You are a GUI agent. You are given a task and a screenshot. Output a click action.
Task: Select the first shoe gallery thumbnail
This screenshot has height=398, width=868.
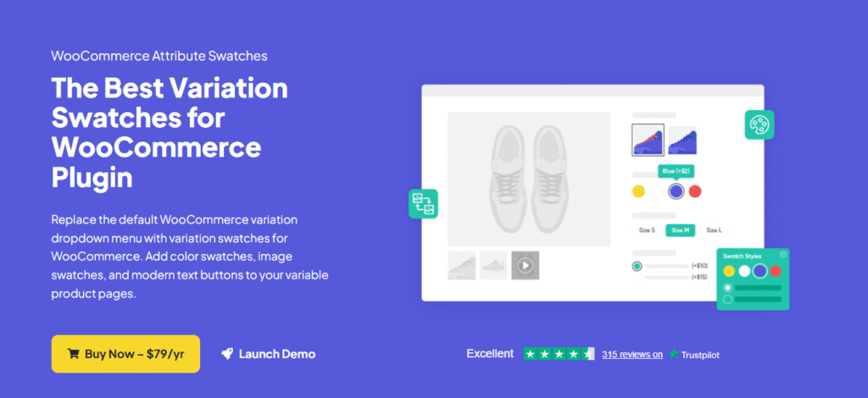(462, 265)
